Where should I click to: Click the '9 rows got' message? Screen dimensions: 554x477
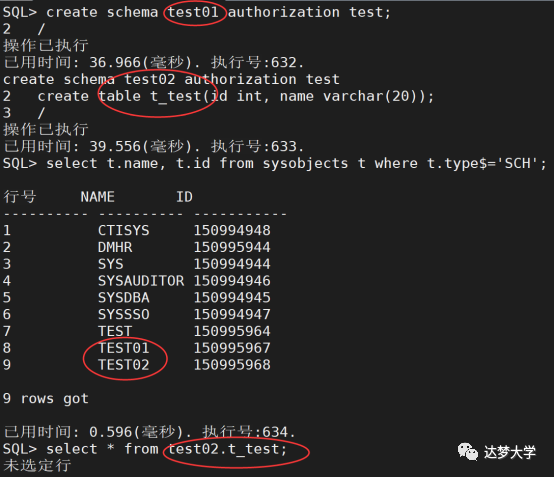[x=46, y=399]
